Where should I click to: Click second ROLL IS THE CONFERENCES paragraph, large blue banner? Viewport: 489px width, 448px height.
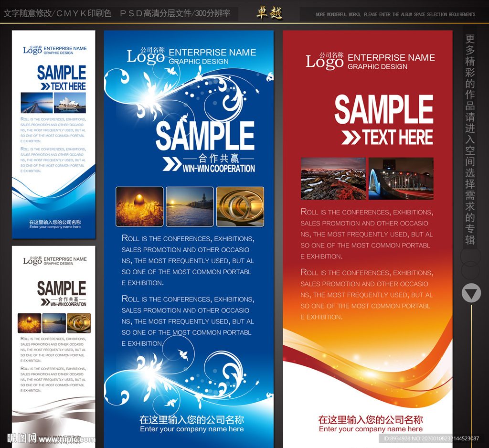click(188, 321)
